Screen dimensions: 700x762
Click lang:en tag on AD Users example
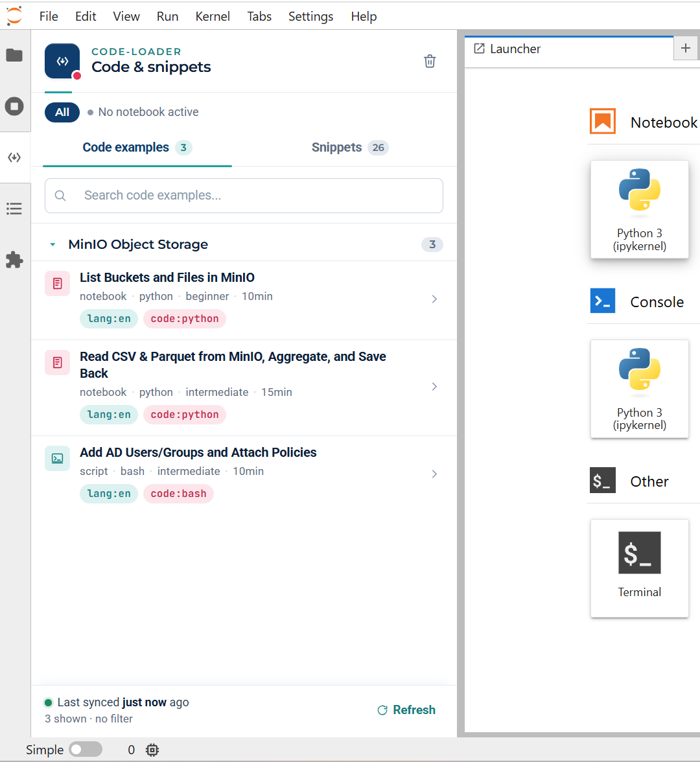tap(109, 494)
